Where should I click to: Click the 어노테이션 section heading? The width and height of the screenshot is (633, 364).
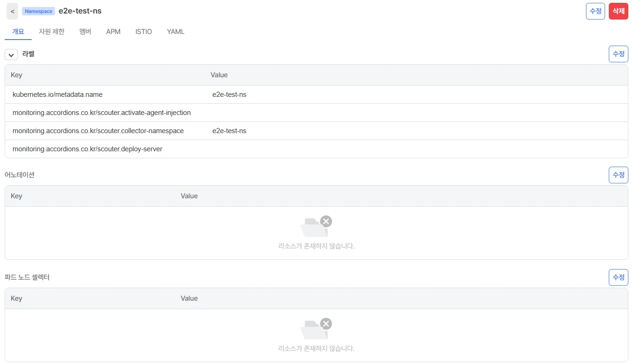point(20,175)
